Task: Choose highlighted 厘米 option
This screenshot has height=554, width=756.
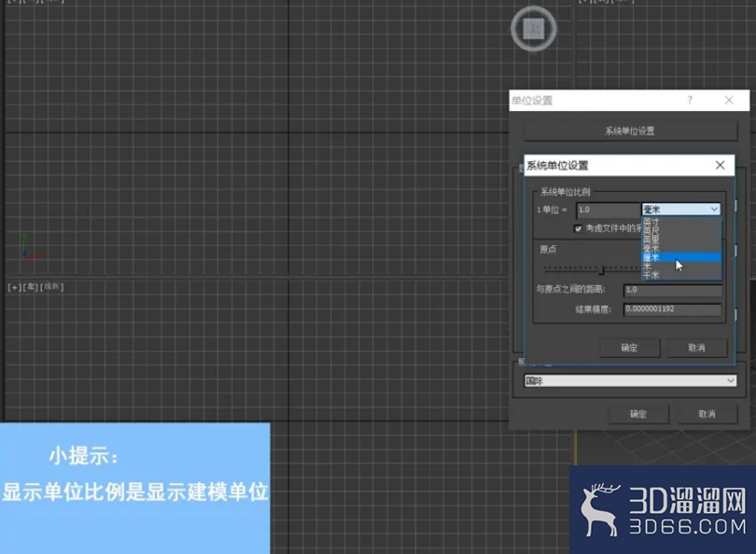Action: (681, 257)
